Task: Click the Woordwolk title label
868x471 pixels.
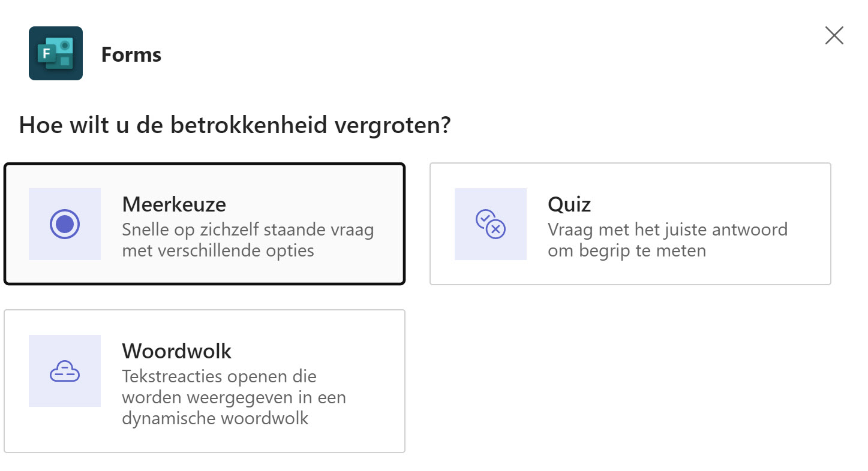Action: tap(176, 351)
